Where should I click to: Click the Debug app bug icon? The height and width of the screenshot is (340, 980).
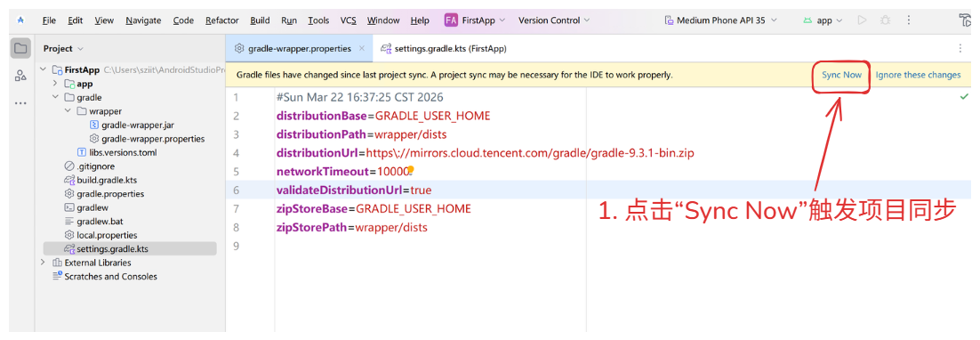tap(885, 20)
